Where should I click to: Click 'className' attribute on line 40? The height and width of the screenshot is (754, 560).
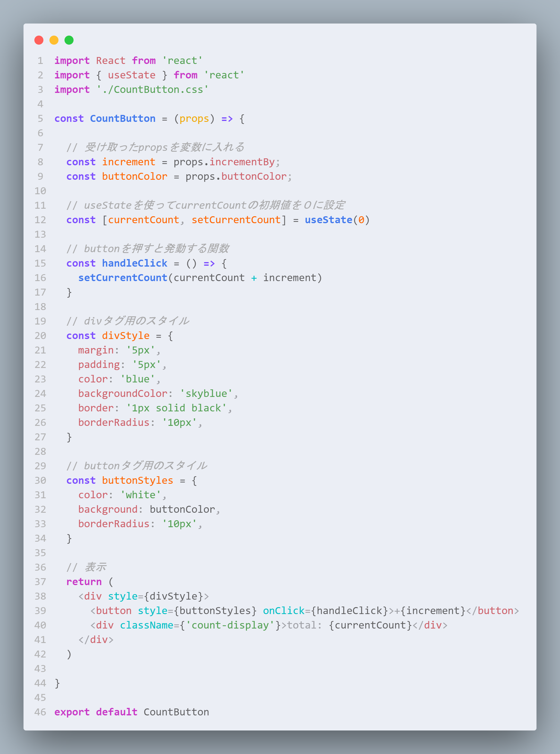tap(146, 625)
